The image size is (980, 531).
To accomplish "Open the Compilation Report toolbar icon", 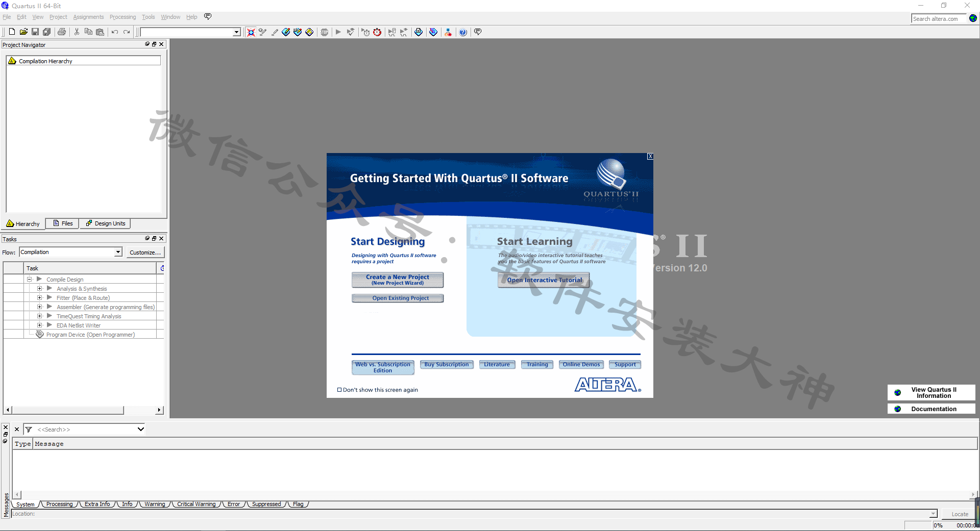I will (419, 32).
